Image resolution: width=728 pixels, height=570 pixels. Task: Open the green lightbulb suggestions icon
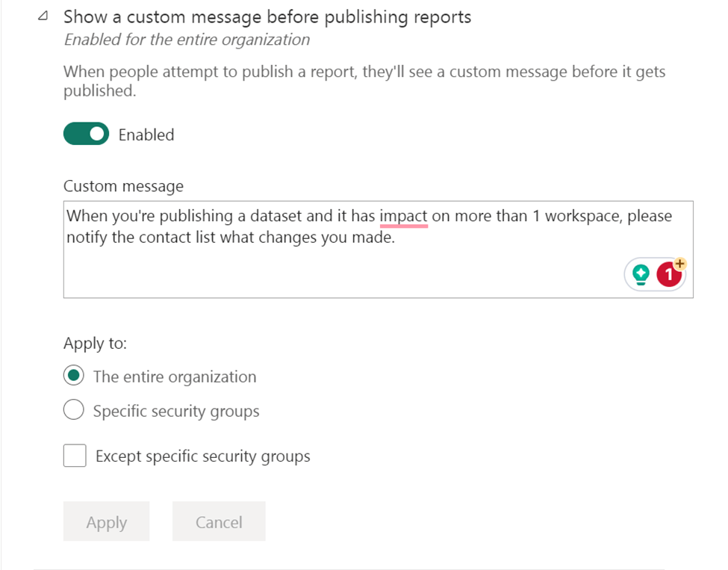coord(640,275)
